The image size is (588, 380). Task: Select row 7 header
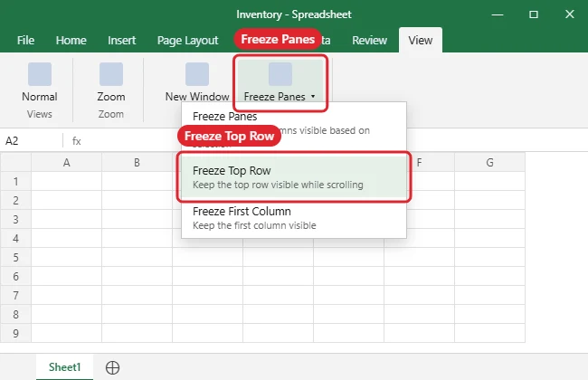[15, 296]
